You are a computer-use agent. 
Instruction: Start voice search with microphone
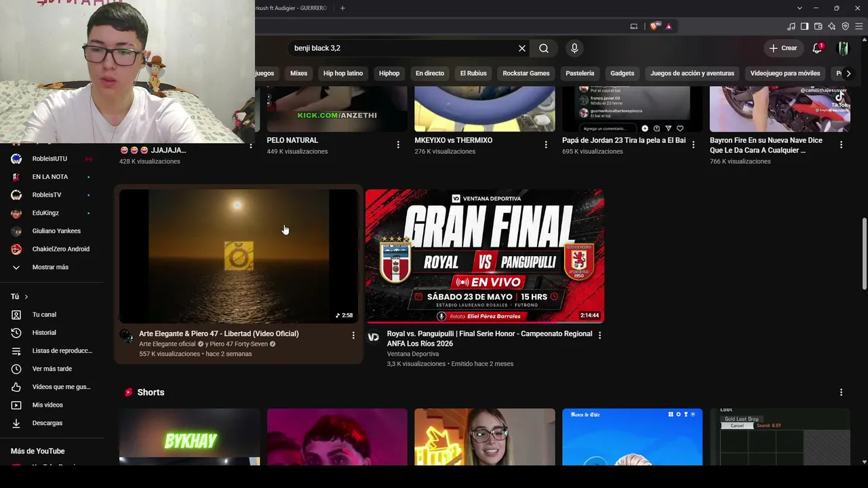(574, 48)
